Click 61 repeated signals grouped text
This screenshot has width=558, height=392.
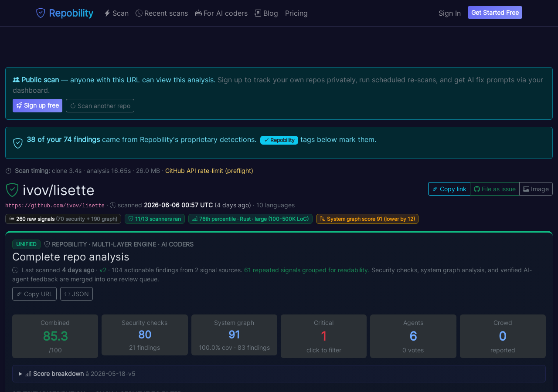(307, 270)
